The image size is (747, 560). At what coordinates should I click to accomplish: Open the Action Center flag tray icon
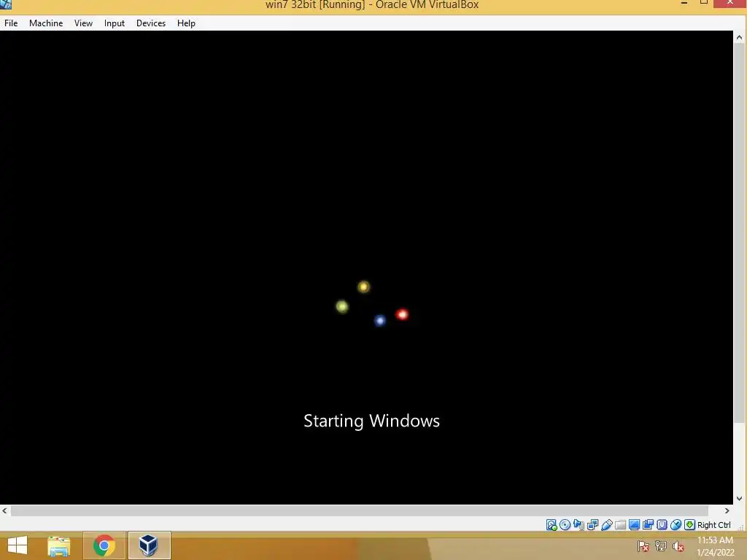pos(643,546)
